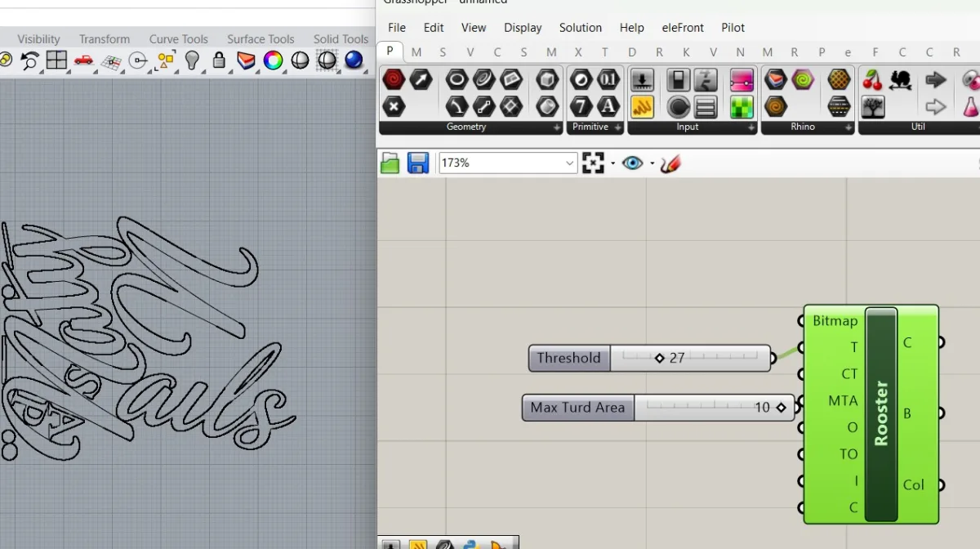This screenshot has height=549, width=980.
Task: Click the green checkered Image Sampler icon
Action: tap(742, 106)
